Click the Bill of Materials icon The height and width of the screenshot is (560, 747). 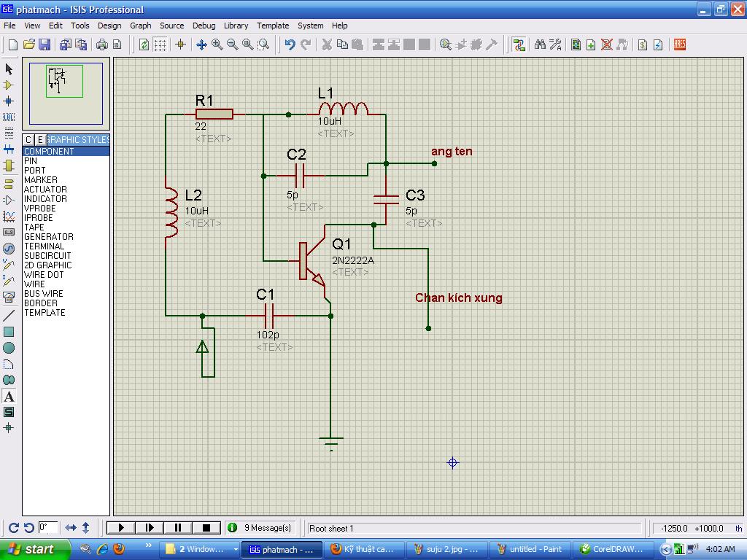(643, 44)
